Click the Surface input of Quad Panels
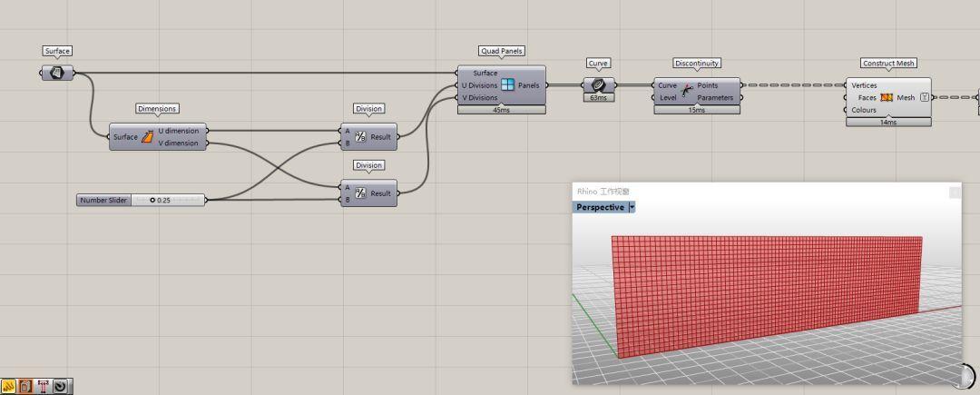The image size is (980, 395). coord(485,74)
